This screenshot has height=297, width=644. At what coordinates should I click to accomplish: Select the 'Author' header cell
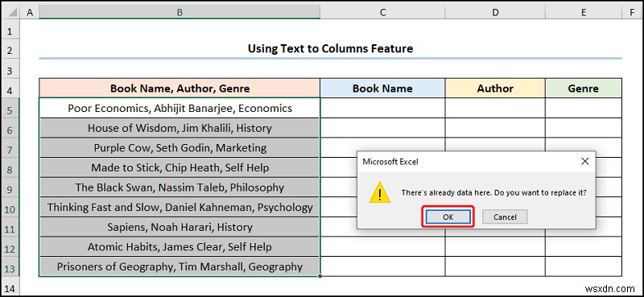[495, 89]
